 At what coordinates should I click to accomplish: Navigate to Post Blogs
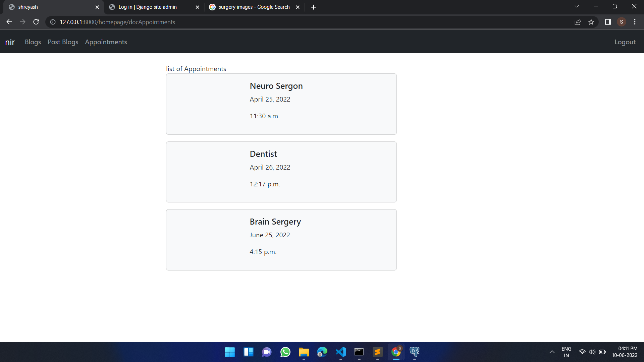[x=63, y=42]
